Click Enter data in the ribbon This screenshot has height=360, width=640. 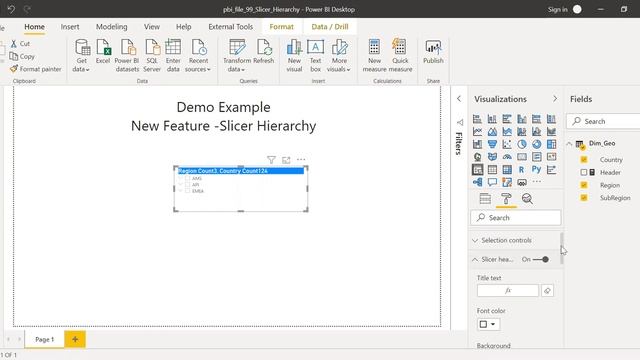pyautogui.click(x=173, y=48)
